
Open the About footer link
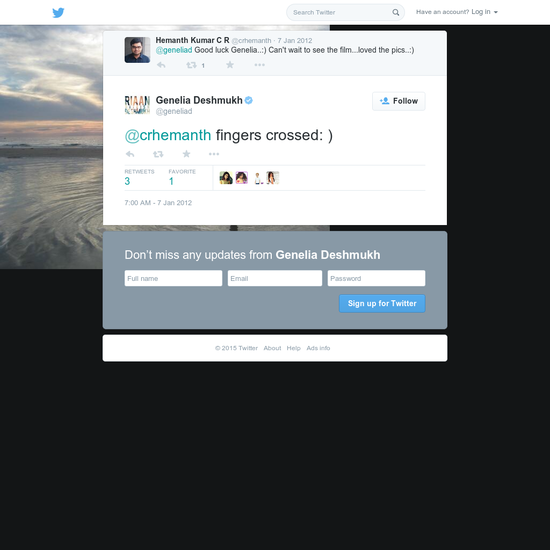tap(272, 348)
